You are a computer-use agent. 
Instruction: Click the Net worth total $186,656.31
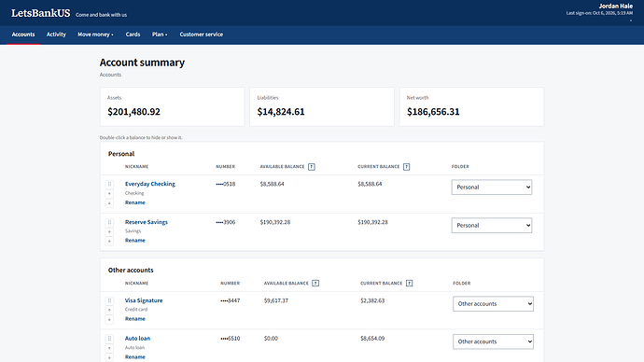[433, 112]
